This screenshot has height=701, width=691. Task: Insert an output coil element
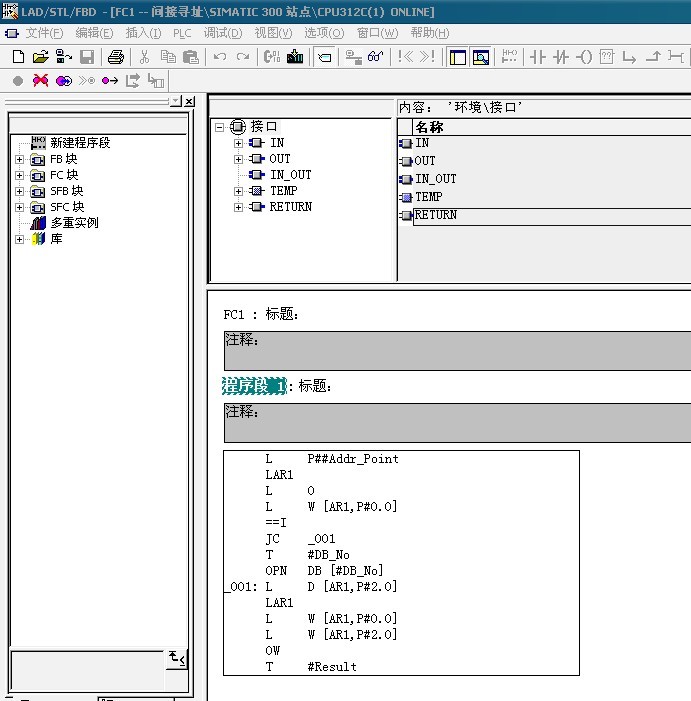[x=584, y=57]
